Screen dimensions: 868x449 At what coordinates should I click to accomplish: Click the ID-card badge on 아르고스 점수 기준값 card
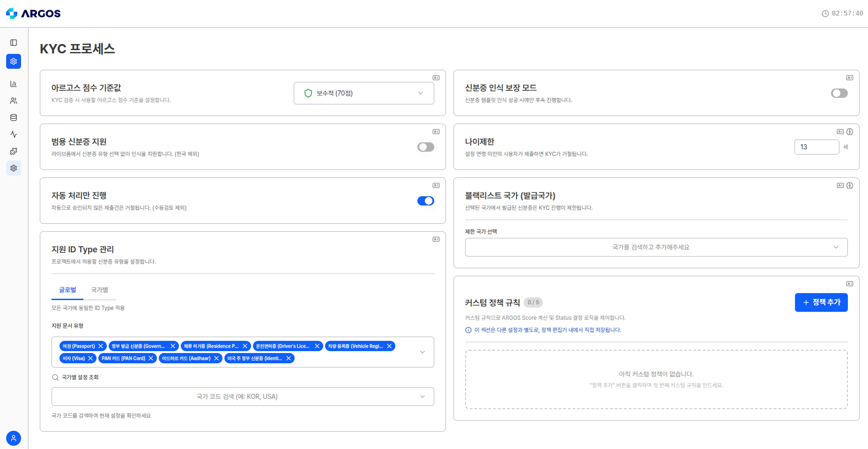click(436, 78)
